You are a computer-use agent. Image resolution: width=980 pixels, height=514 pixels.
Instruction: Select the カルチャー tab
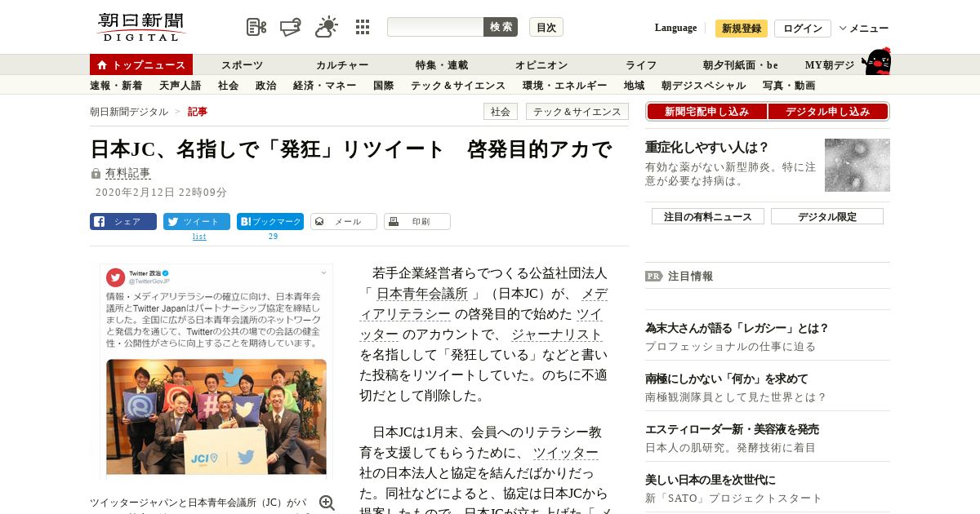point(342,64)
